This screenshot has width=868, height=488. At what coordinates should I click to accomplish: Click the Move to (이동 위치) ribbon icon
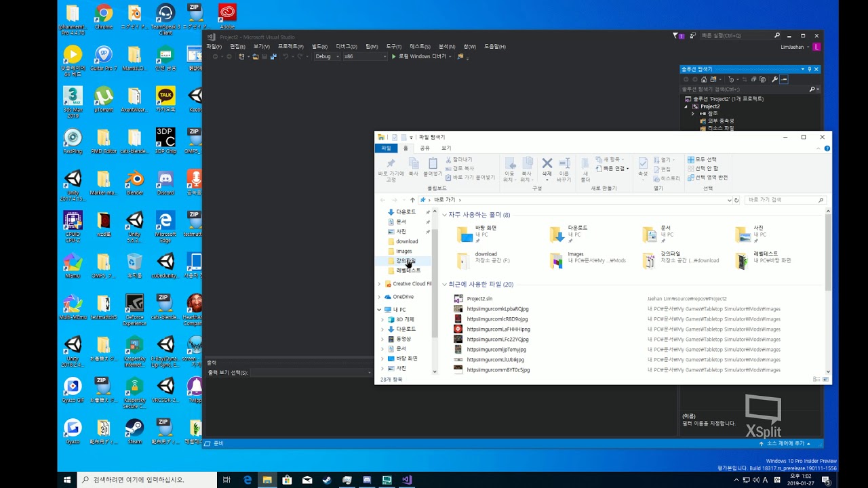tap(510, 163)
